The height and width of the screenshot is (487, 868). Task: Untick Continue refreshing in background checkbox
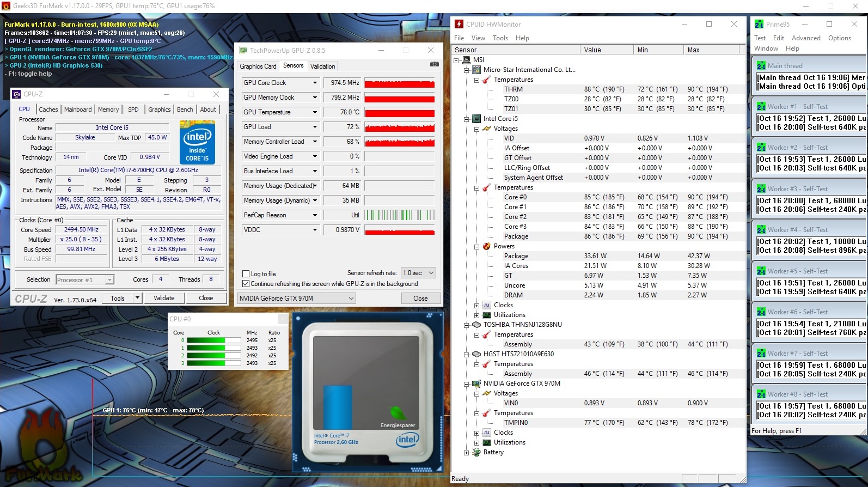[246, 284]
